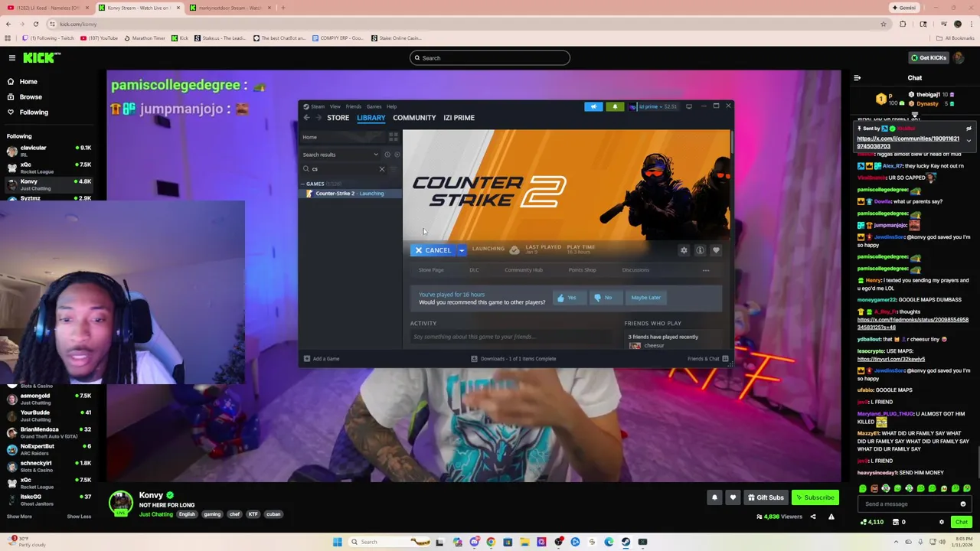This screenshot has height=551, width=980.
Task: Click Show Less in following list
Action: (79, 517)
